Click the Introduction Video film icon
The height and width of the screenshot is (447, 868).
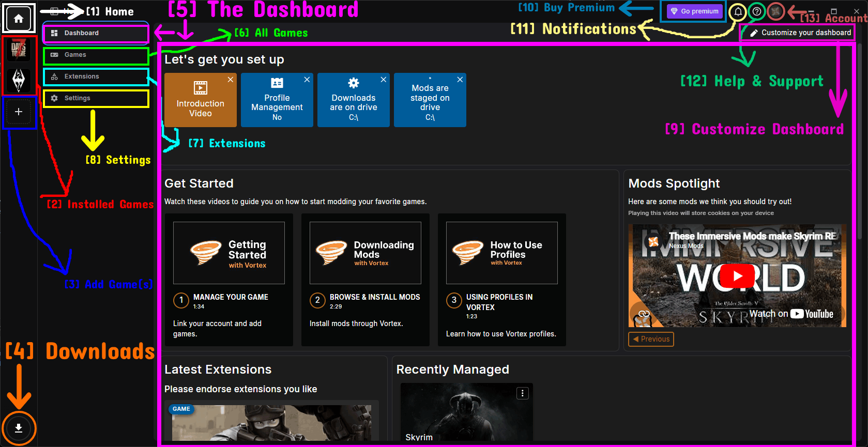tap(201, 88)
